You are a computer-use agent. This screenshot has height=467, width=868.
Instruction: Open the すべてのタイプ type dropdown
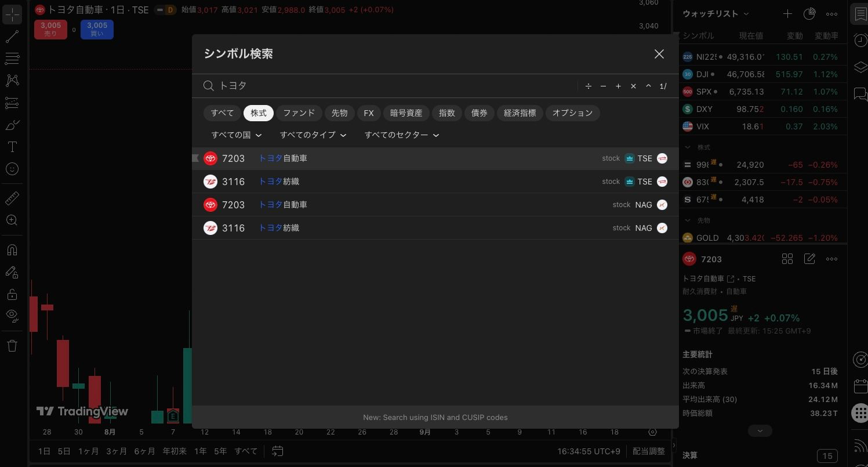[313, 135]
